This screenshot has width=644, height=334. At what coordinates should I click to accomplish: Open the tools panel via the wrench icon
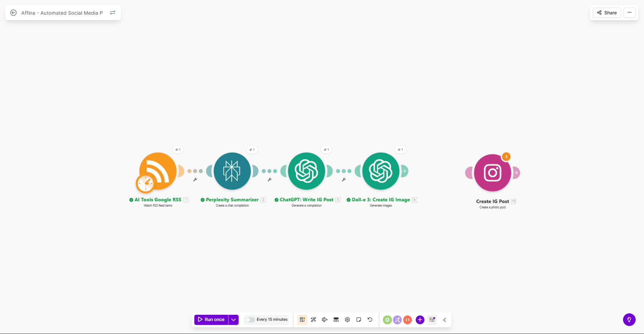[x=397, y=319]
